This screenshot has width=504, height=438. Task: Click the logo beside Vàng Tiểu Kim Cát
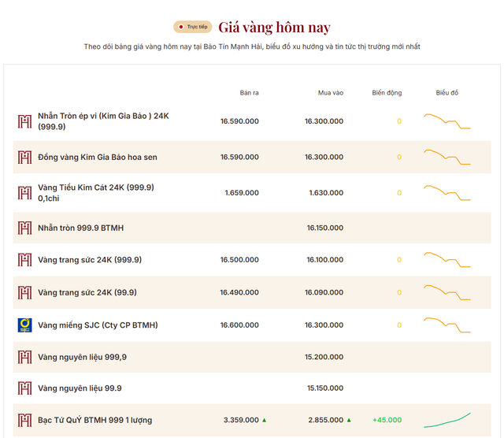(24, 193)
